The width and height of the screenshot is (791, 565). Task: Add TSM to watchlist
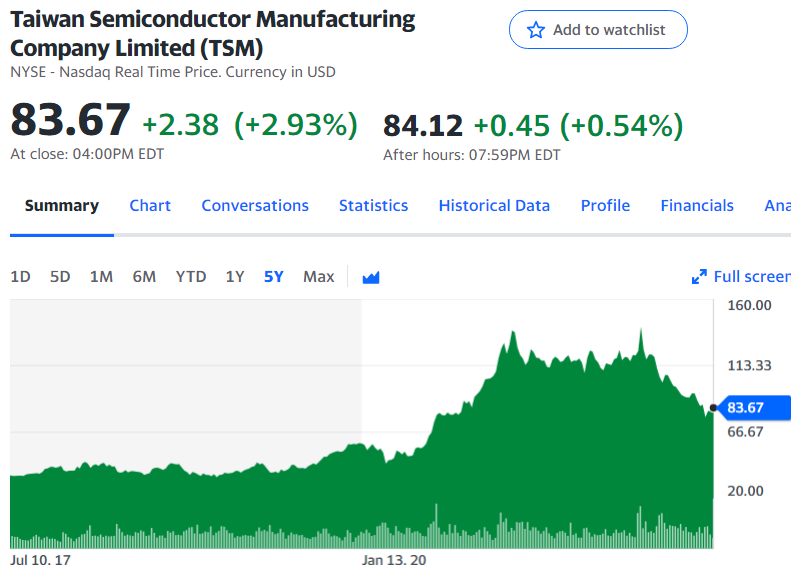(598, 30)
